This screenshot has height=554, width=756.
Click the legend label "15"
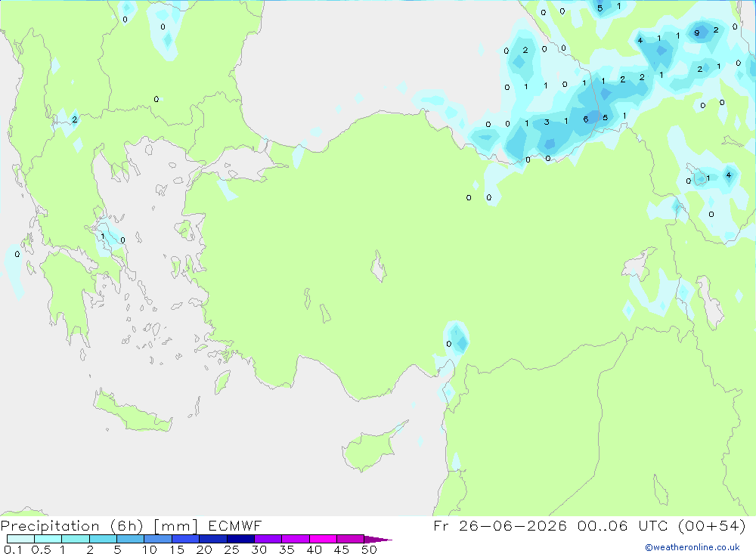point(177,549)
